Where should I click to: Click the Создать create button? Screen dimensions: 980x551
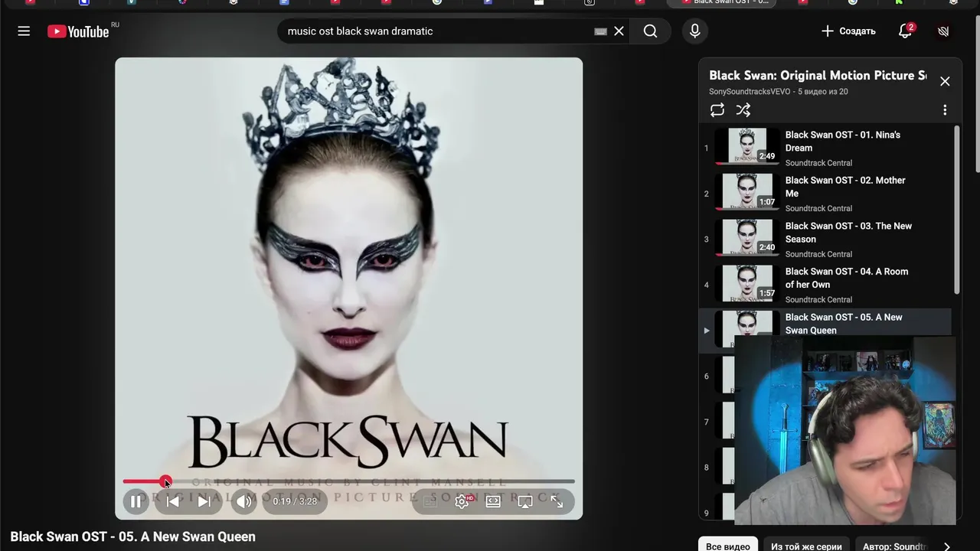(848, 31)
